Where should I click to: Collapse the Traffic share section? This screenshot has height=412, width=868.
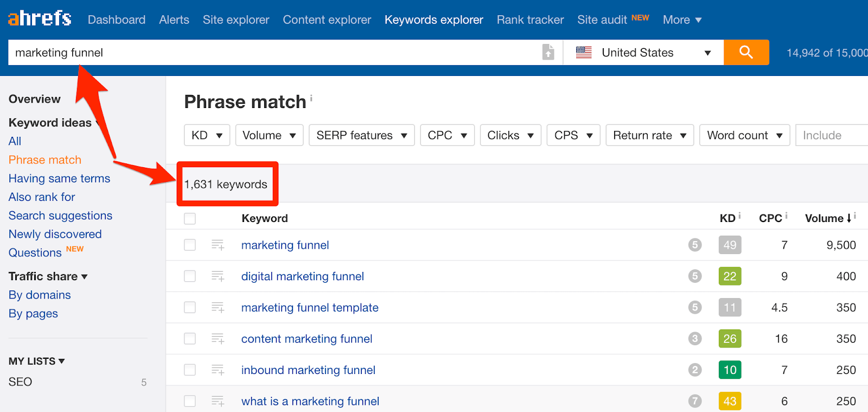click(48, 276)
